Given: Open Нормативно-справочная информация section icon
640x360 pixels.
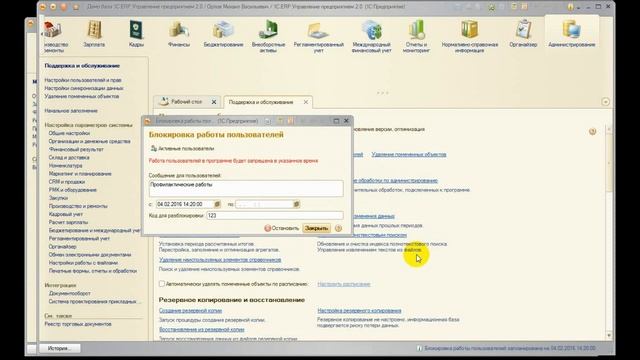Looking at the screenshot, I should coord(469,36).
